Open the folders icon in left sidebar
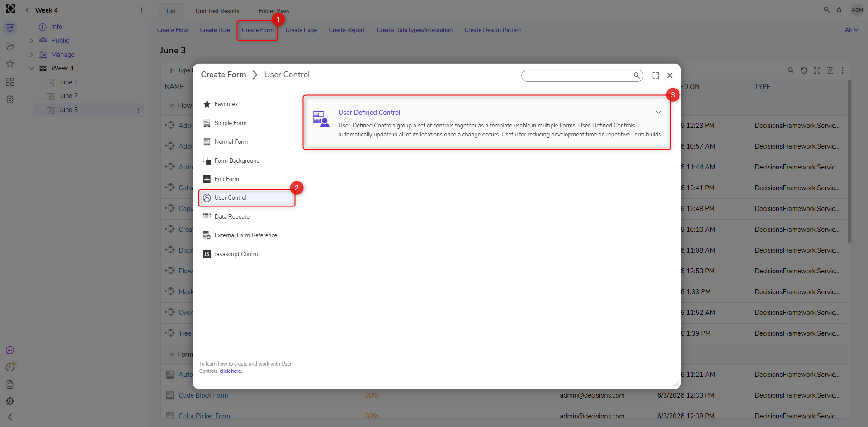The width and height of the screenshot is (868, 427). click(x=10, y=46)
